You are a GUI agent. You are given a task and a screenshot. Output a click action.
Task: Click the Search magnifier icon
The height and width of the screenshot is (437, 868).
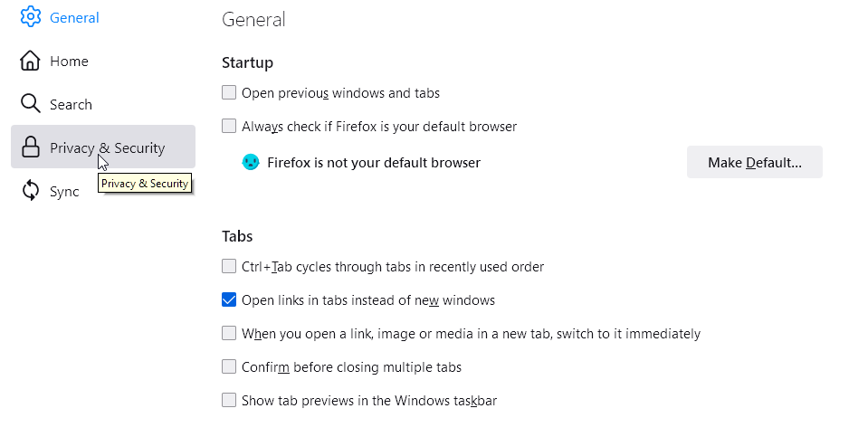(x=31, y=104)
